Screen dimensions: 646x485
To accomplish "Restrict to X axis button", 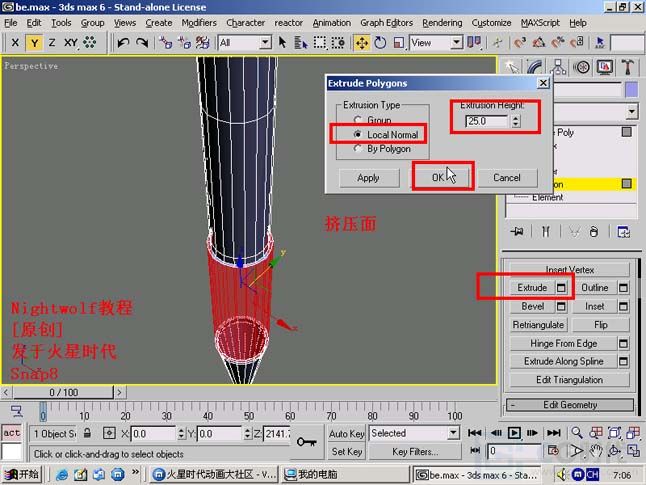I will click(x=15, y=42).
